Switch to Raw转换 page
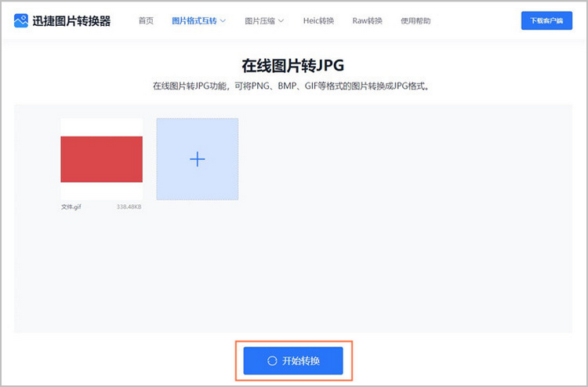The image size is (588, 387). point(367,20)
